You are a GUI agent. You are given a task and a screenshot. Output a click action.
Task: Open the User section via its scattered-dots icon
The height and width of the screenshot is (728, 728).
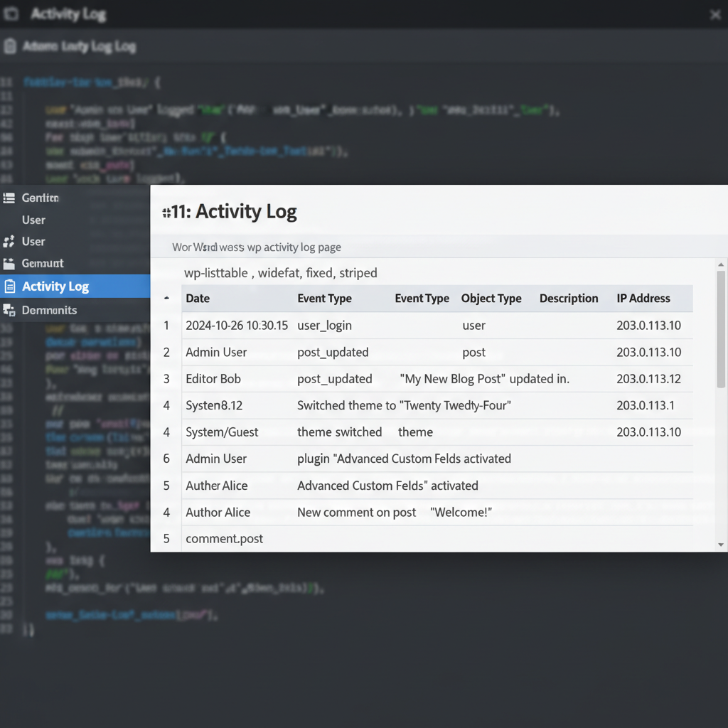pyautogui.click(x=10, y=241)
